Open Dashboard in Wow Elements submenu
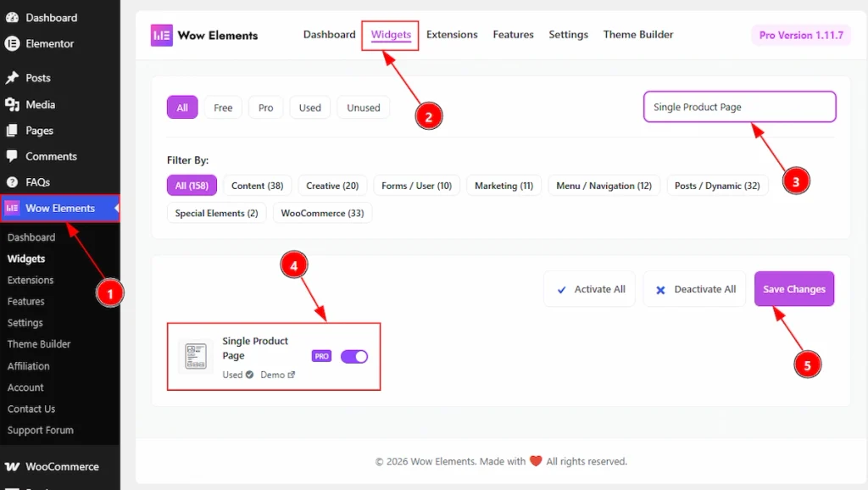This screenshot has height=490, width=868. (x=31, y=237)
